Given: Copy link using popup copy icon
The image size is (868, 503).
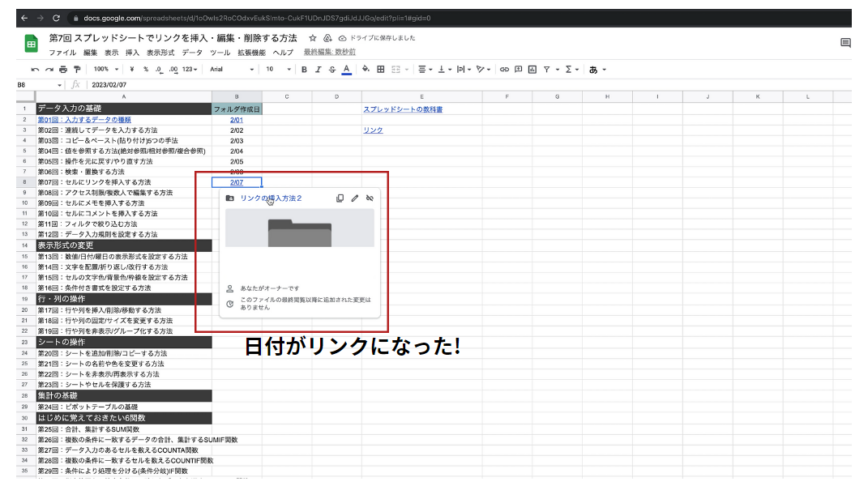Looking at the screenshot, I should click(340, 198).
